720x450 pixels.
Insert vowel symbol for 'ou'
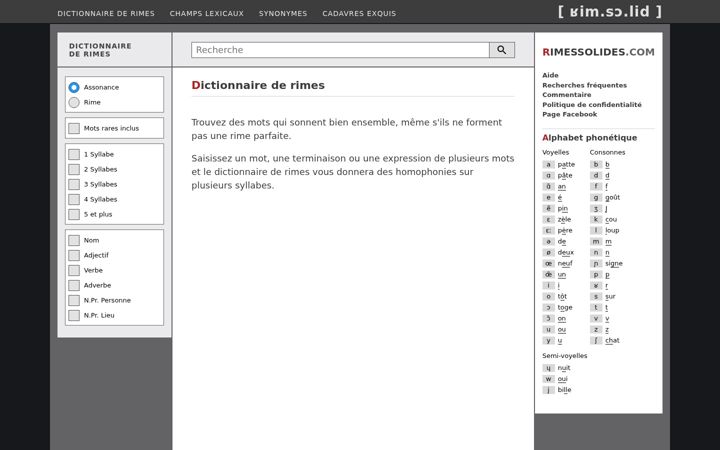click(548, 330)
